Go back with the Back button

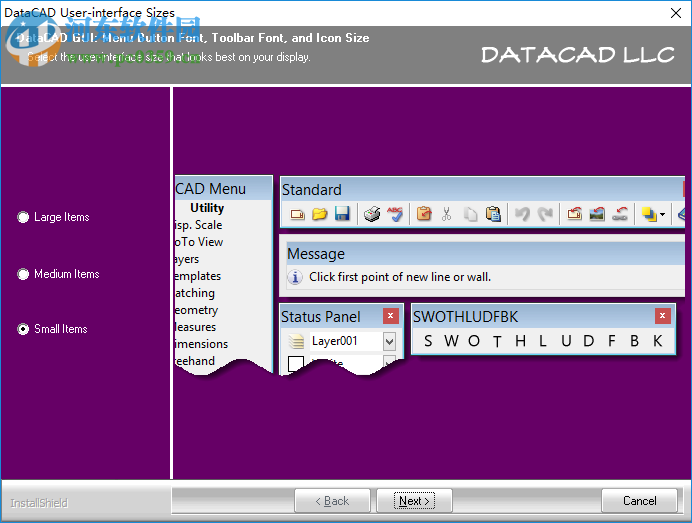tap(332, 501)
